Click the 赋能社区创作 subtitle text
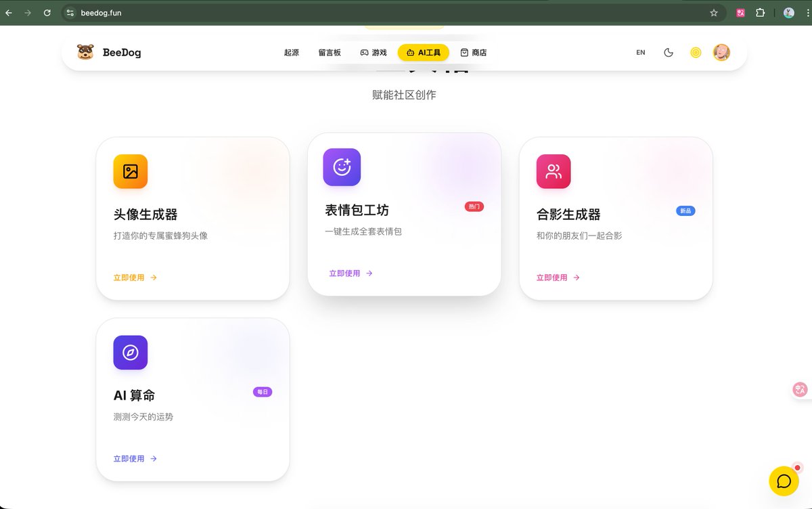 click(404, 95)
